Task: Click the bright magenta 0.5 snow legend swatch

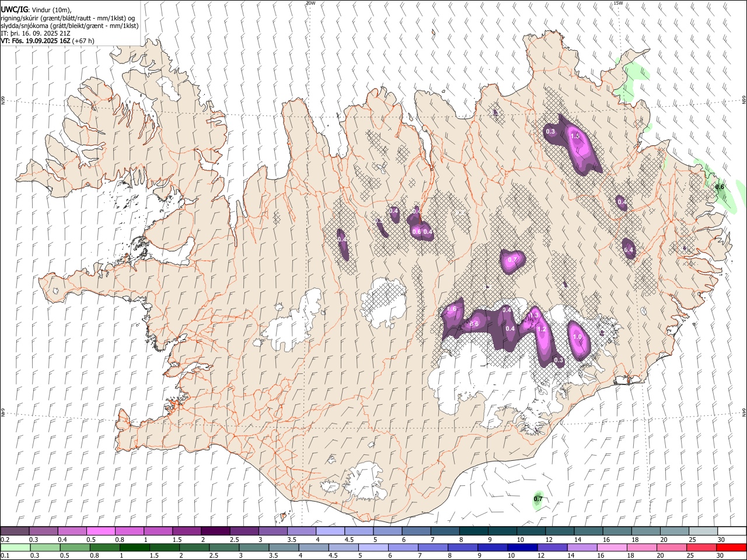Action: (100, 531)
